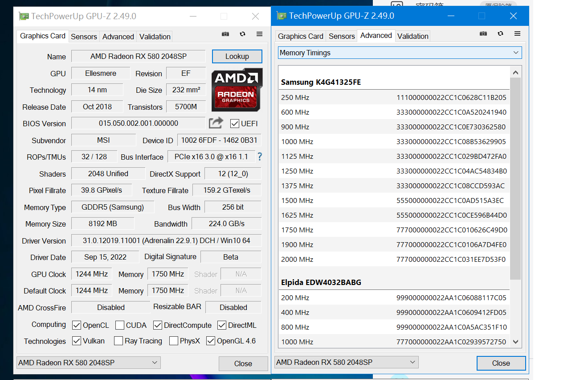Click Close button in left GPU-Z window
Image resolution: width=588 pixels, height=380 pixels.
[243, 363]
